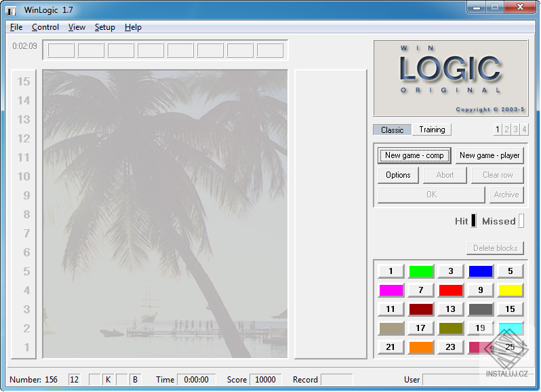Click the field showing 12

75,380
